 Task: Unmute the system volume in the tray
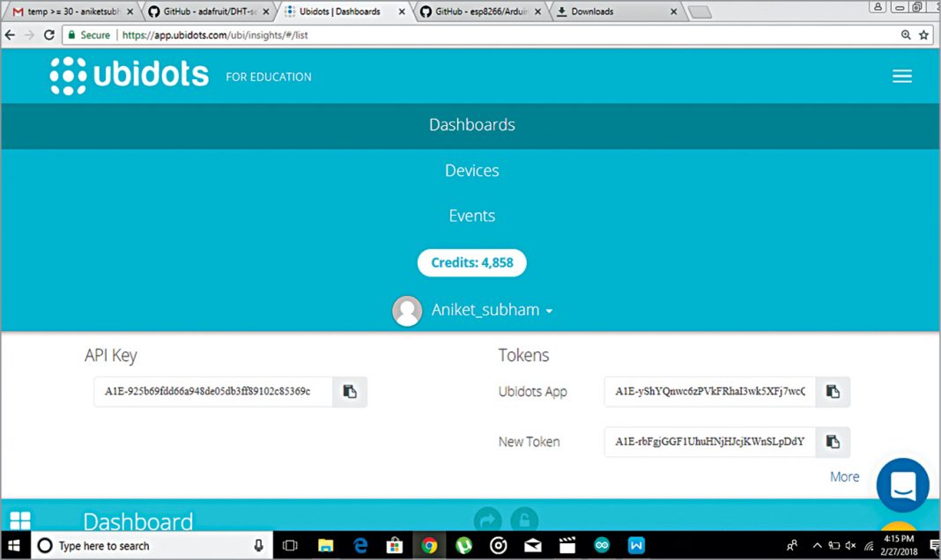pyautogui.click(x=849, y=545)
